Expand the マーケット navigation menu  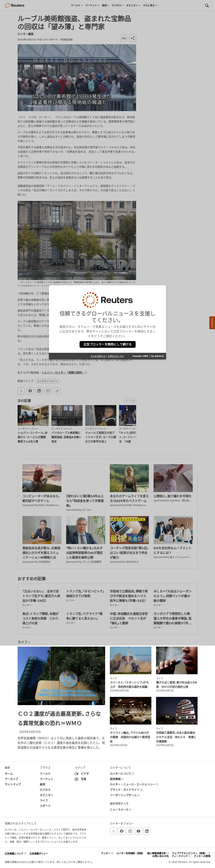92,5
